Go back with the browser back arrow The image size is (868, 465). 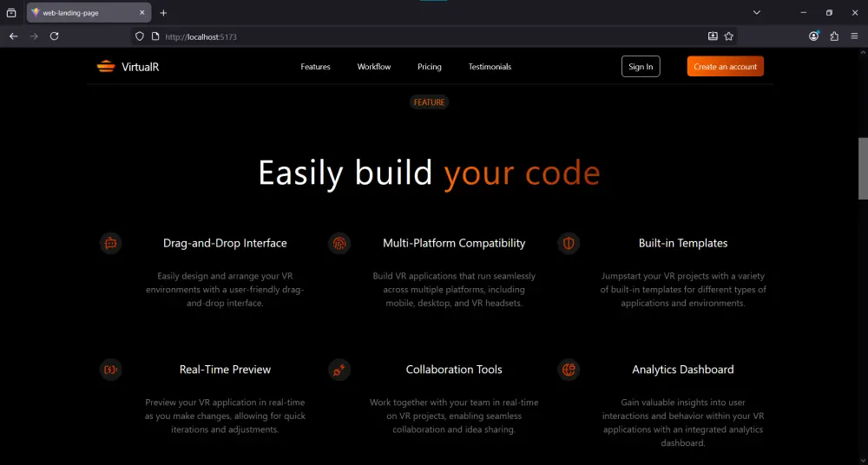pyautogui.click(x=13, y=36)
